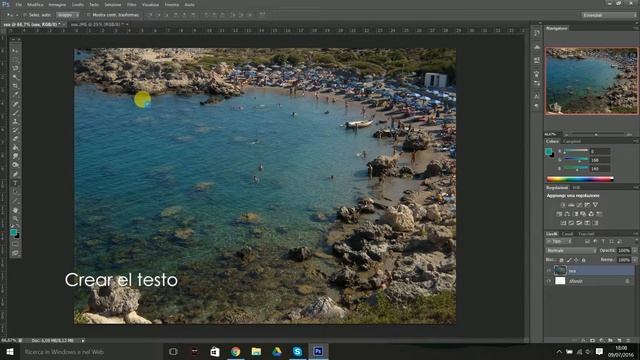This screenshot has height=360, width=640.
Task: Open the Finestra menu
Action: [171, 4]
